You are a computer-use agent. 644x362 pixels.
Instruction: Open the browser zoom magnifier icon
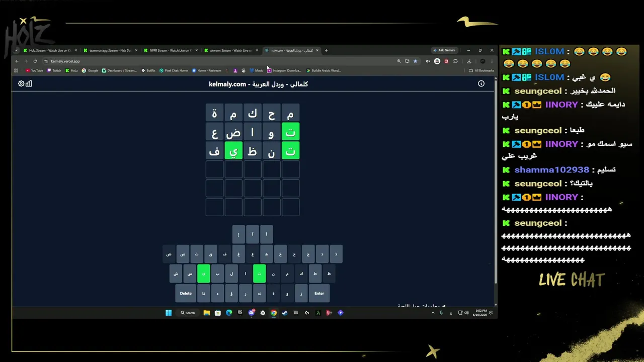399,61
